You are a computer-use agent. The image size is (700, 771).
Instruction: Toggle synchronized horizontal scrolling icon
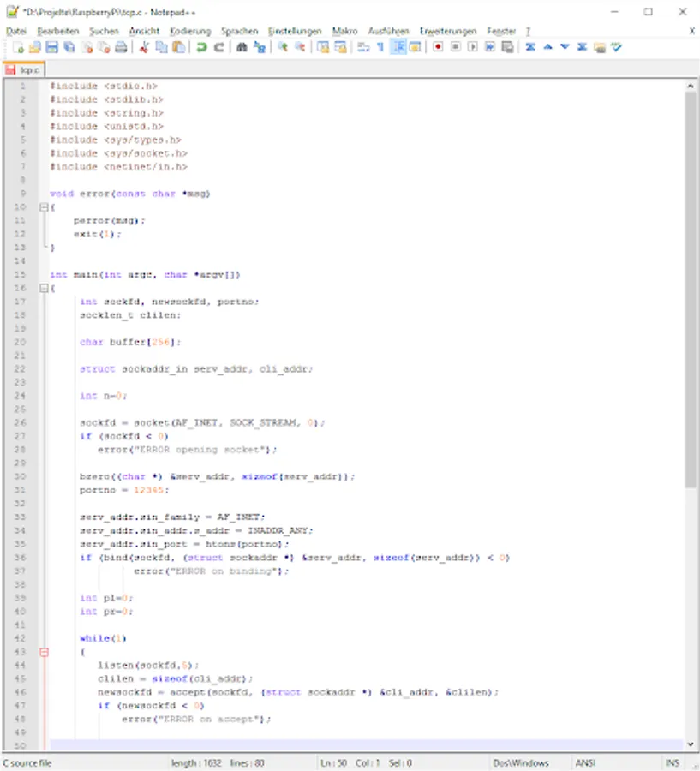[x=340, y=47]
